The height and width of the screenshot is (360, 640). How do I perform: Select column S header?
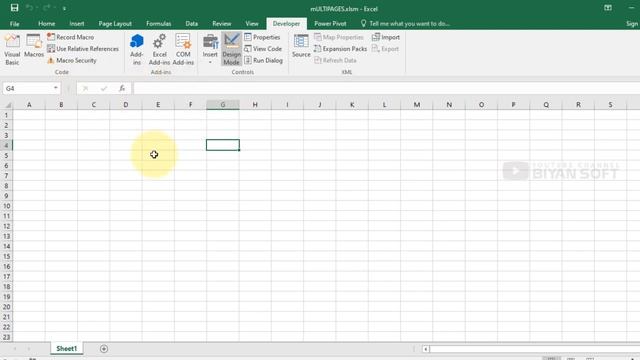pos(610,105)
